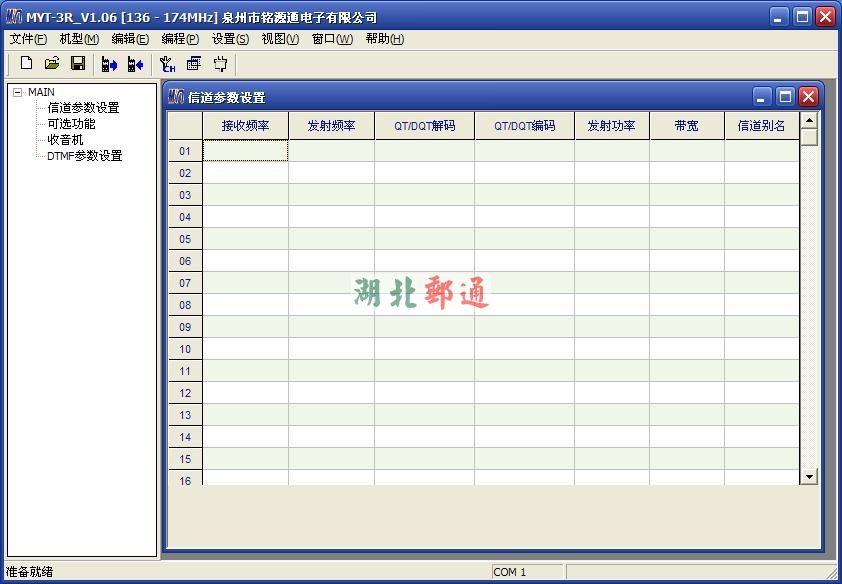842x584 pixels.
Task: Select row header 12
Action: pos(185,393)
